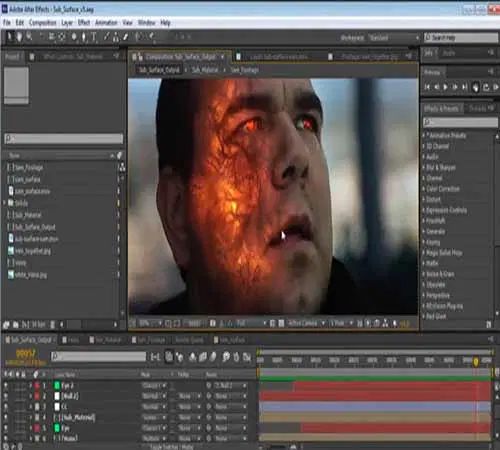Select the Zoom magnifier tool
This screenshot has width=500, height=450.
click(29, 37)
